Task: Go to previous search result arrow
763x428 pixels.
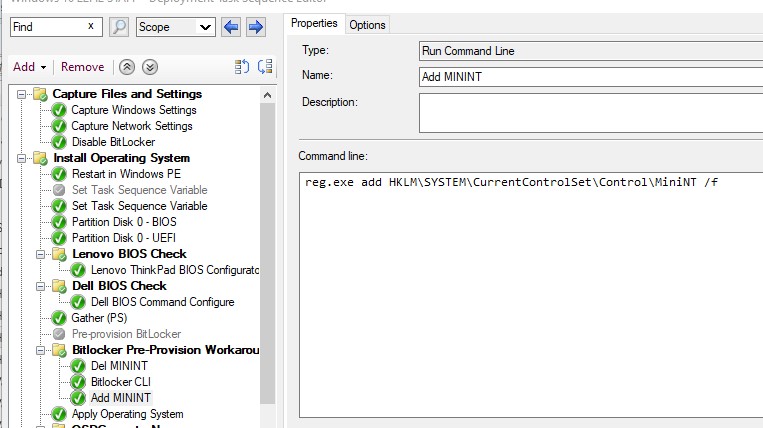Action: (x=232, y=27)
